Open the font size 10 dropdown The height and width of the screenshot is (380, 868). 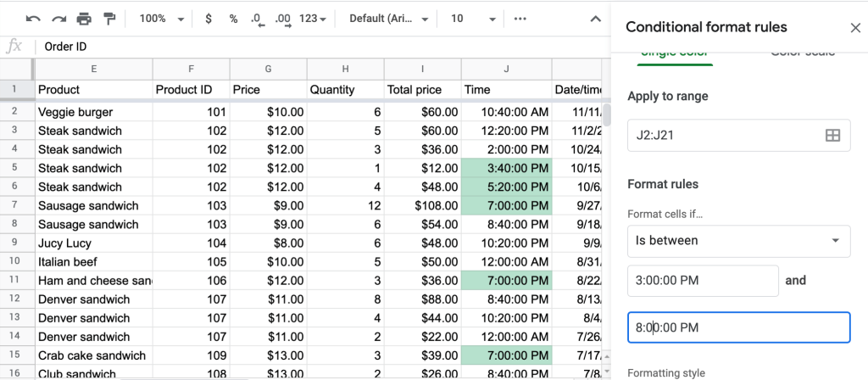pos(470,18)
